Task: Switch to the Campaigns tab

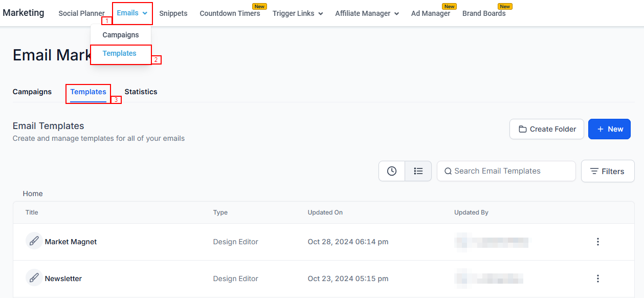Action: point(32,92)
